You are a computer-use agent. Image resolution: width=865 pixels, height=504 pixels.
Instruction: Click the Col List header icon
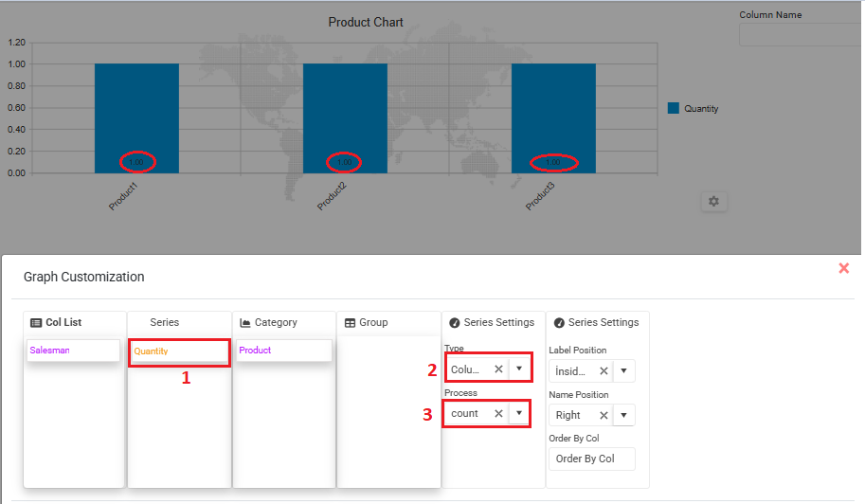click(x=36, y=323)
